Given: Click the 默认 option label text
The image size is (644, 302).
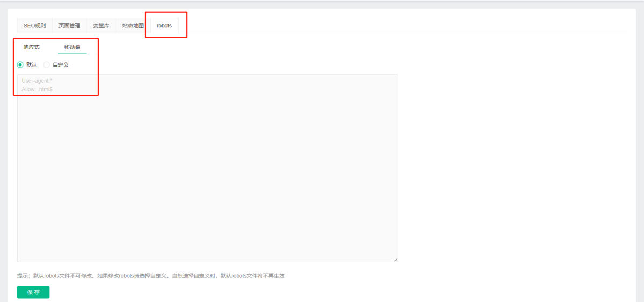Looking at the screenshot, I should point(32,65).
